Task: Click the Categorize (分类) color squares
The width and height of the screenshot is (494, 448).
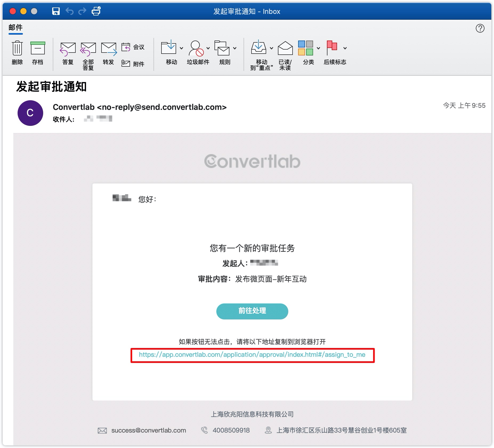Action: pos(306,48)
